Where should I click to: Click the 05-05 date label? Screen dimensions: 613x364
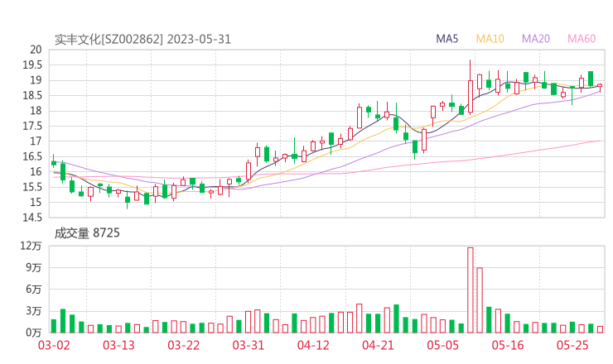442,345
